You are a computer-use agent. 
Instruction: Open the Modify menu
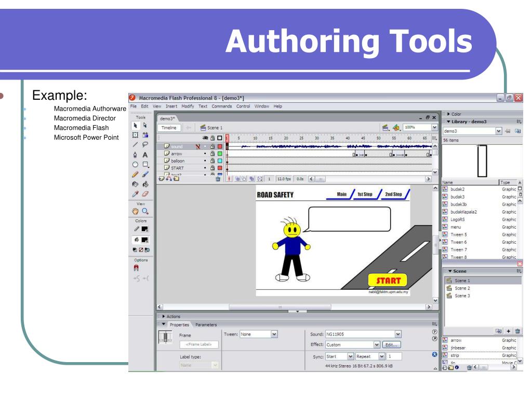[x=188, y=106]
